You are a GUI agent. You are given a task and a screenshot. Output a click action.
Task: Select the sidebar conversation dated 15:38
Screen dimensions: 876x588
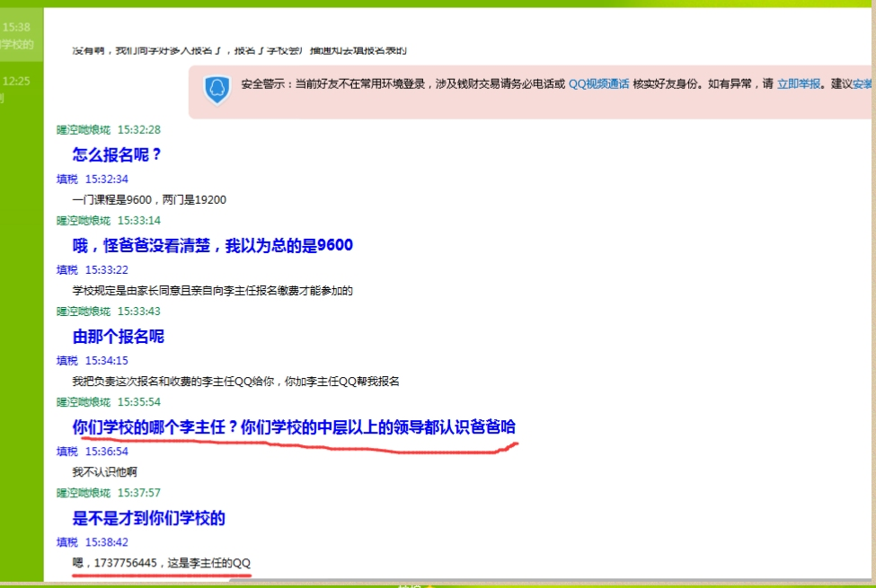coord(18,36)
